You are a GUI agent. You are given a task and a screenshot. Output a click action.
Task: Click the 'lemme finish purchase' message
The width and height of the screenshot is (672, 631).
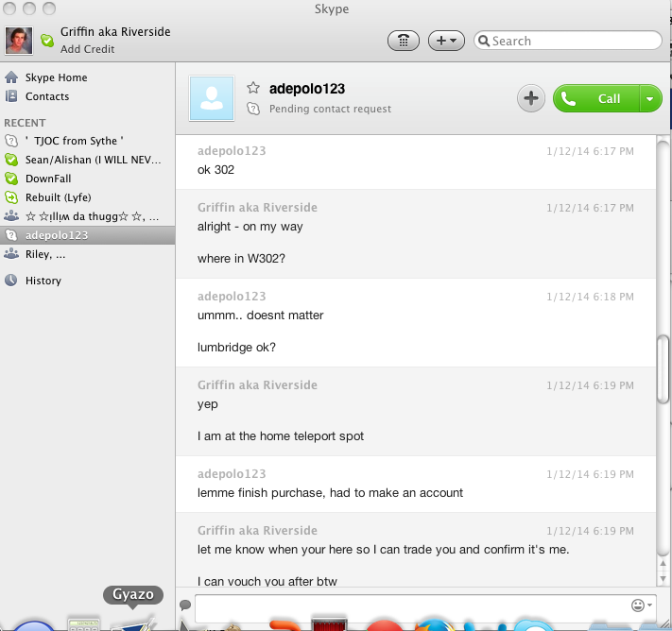pyautogui.click(x=330, y=493)
